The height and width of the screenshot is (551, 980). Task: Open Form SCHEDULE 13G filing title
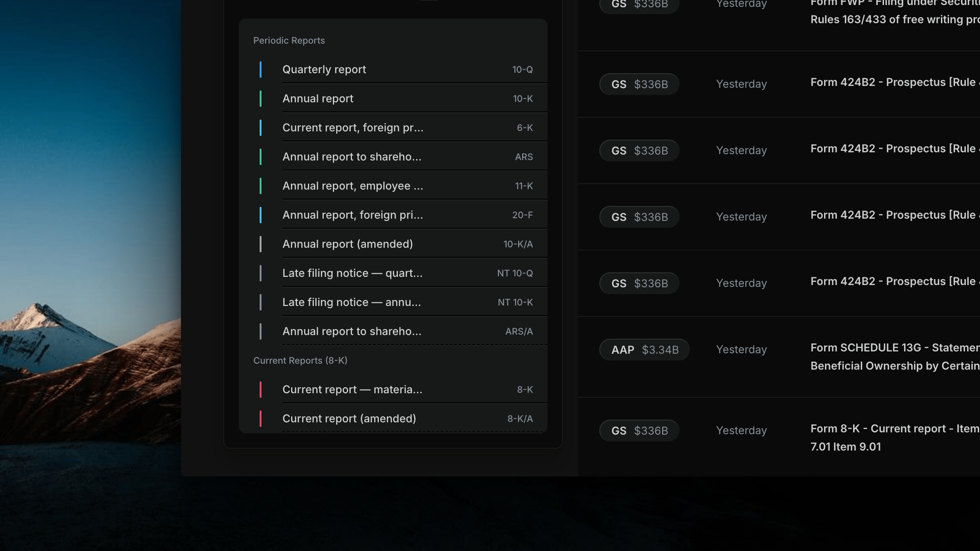point(895,356)
